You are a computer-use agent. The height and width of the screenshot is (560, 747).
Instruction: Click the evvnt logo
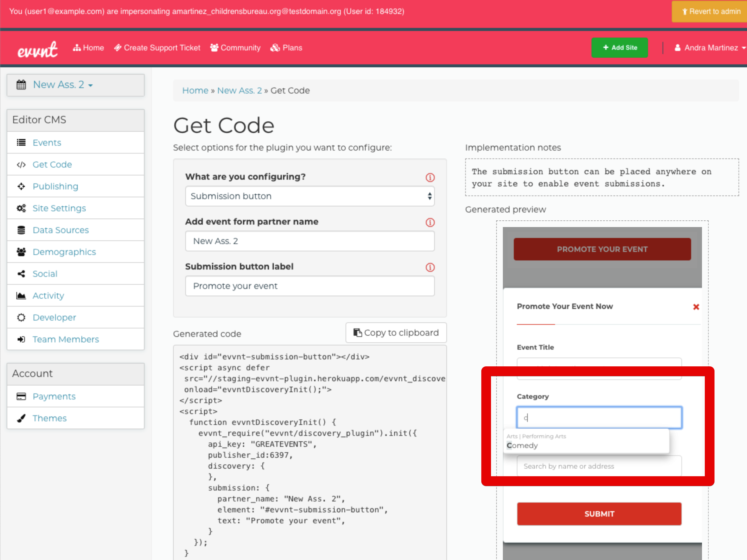pyautogui.click(x=37, y=49)
